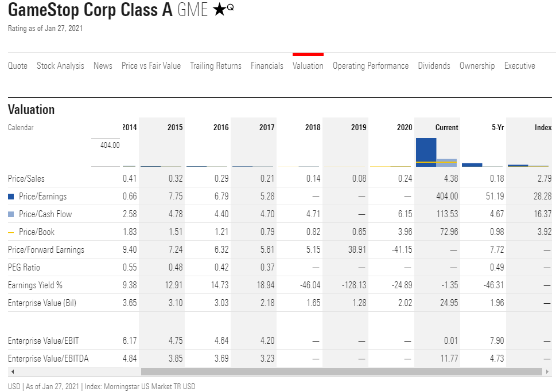Select the Trailing Returns tab
This screenshot has height=392, width=556.
[x=216, y=66]
